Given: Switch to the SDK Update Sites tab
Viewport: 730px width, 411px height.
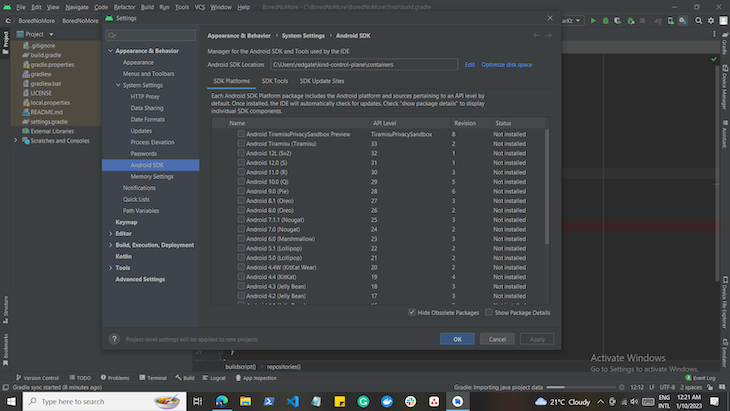Looking at the screenshot, I should (x=322, y=81).
